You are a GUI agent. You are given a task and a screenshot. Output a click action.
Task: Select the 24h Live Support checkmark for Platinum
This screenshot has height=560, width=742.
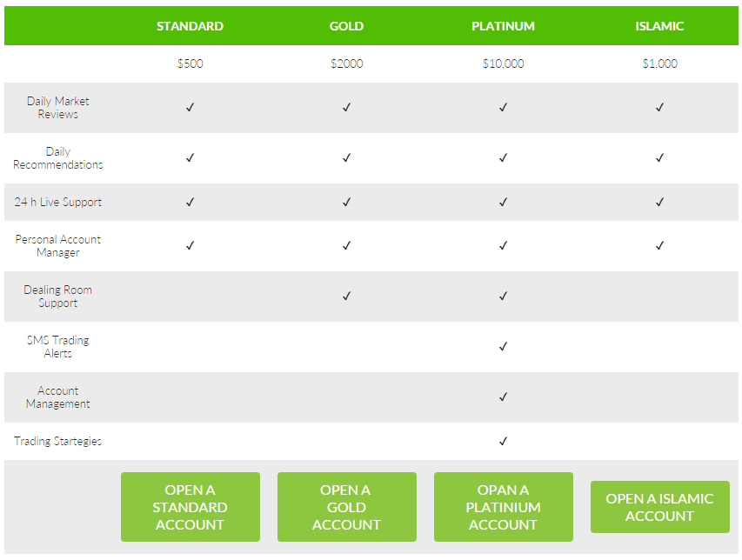pyautogui.click(x=503, y=201)
